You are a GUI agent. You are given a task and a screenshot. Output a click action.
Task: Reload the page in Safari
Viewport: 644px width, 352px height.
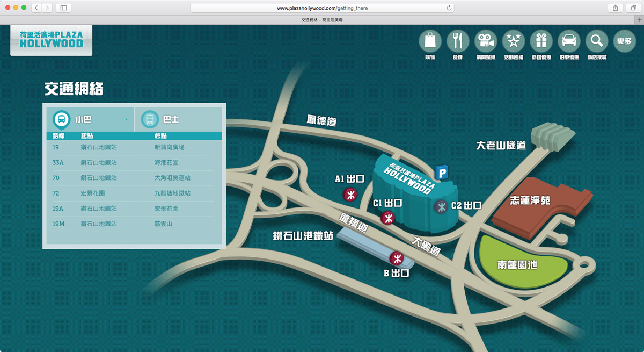pyautogui.click(x=449, y=8)
